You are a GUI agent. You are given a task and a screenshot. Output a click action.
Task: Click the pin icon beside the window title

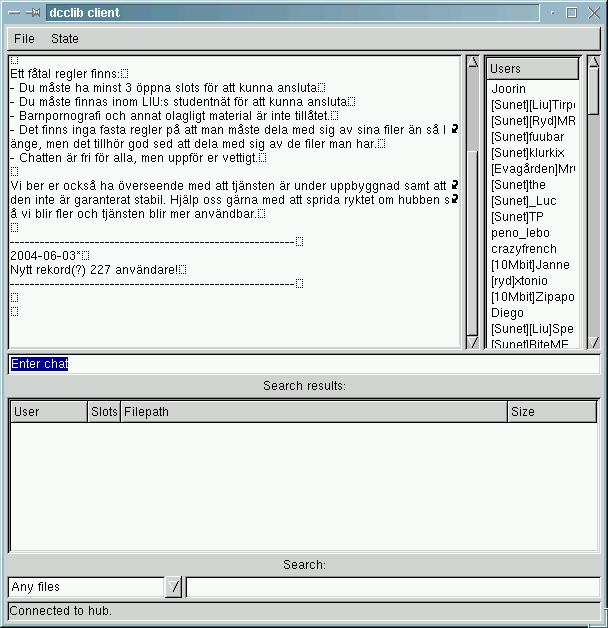(34, 13)
